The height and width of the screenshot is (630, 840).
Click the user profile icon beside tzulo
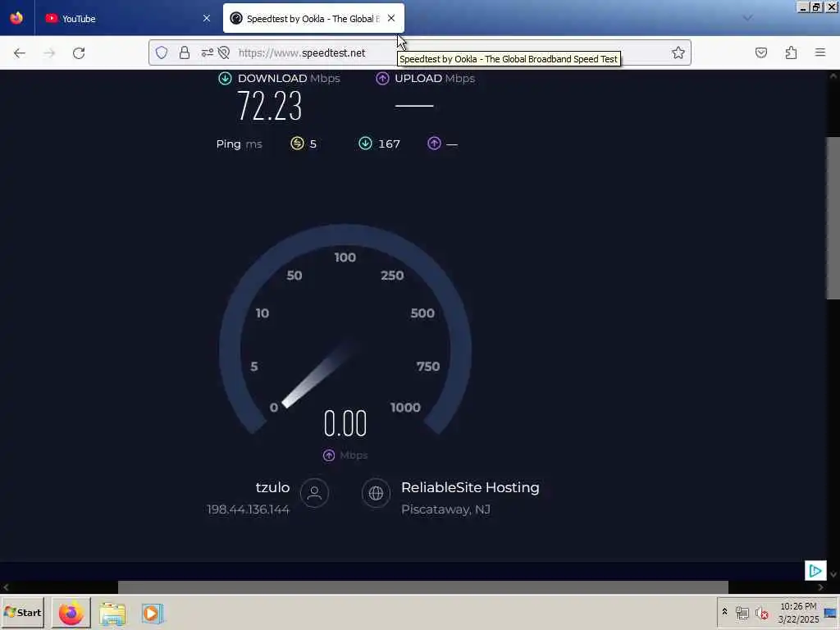314,493
